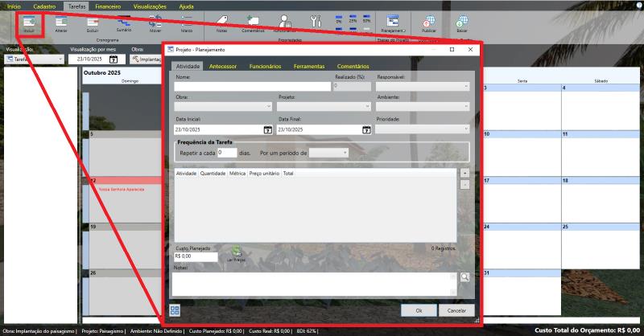Click the Cancelar button
644x336 pixels.
456,310
